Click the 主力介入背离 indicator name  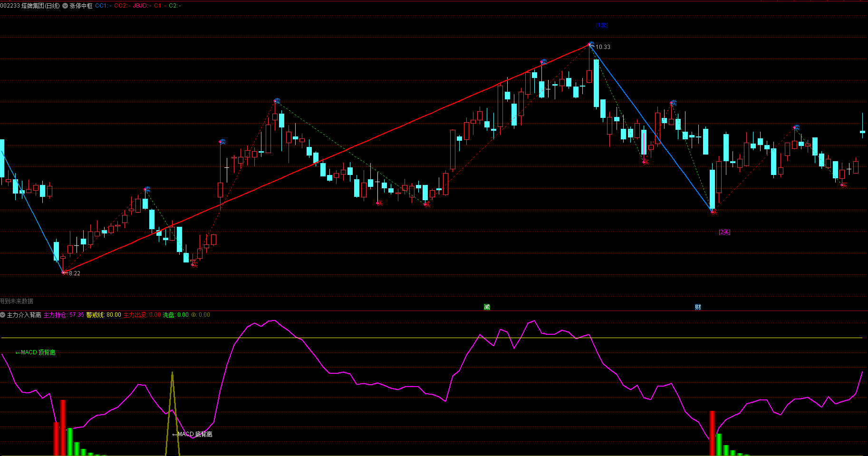(x=24, y=315)
